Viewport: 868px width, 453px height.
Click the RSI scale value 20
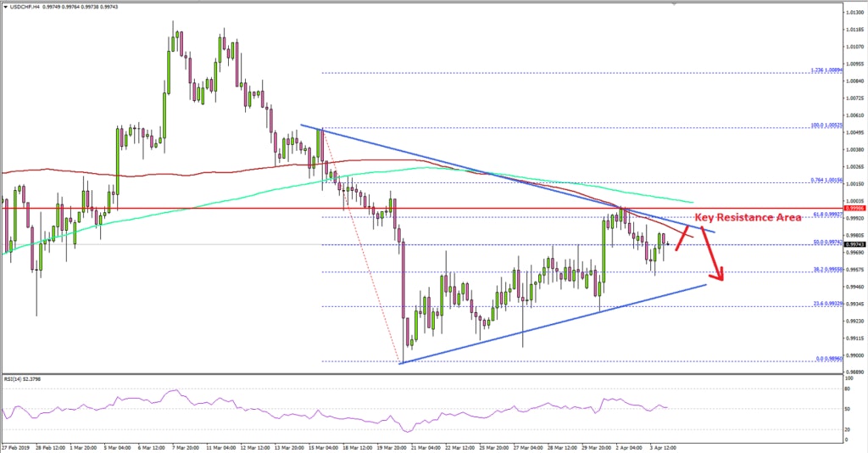point(848,430)
